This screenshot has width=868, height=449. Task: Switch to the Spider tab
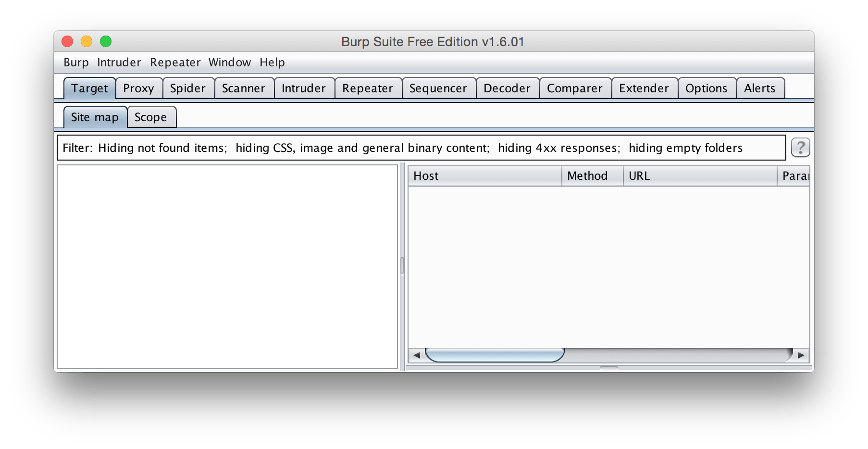tap(188, 88)
